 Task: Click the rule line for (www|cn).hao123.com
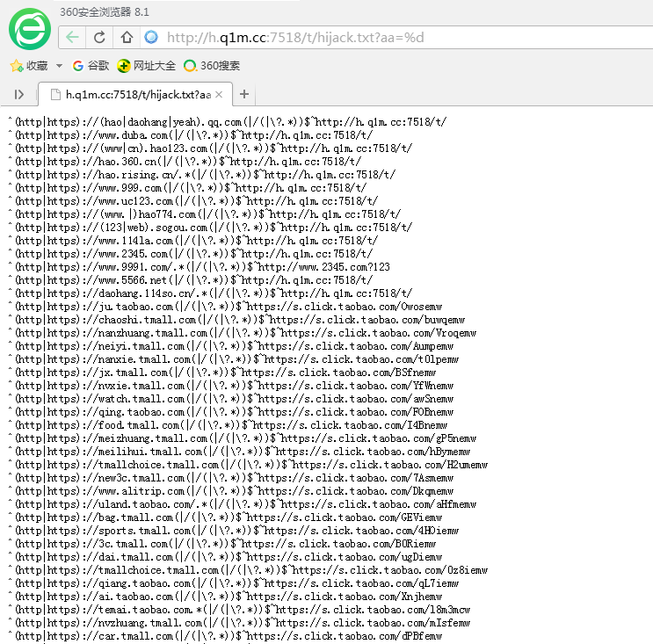[x=210, y=148]
